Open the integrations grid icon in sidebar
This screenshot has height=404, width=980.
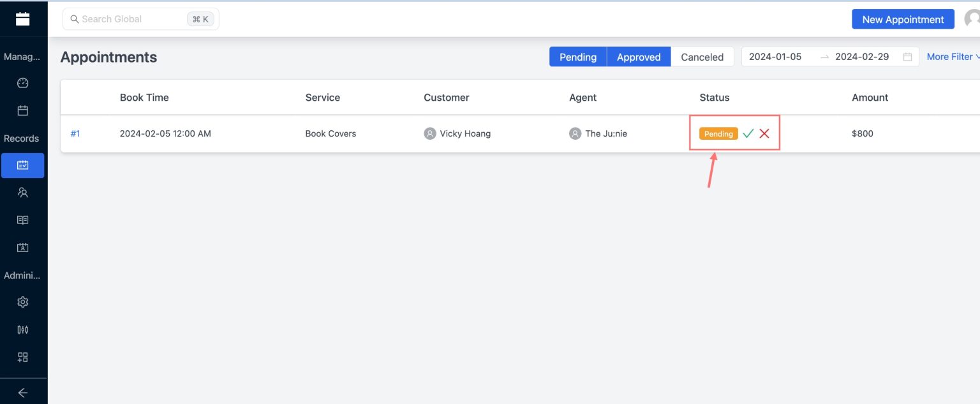(23, 357)
